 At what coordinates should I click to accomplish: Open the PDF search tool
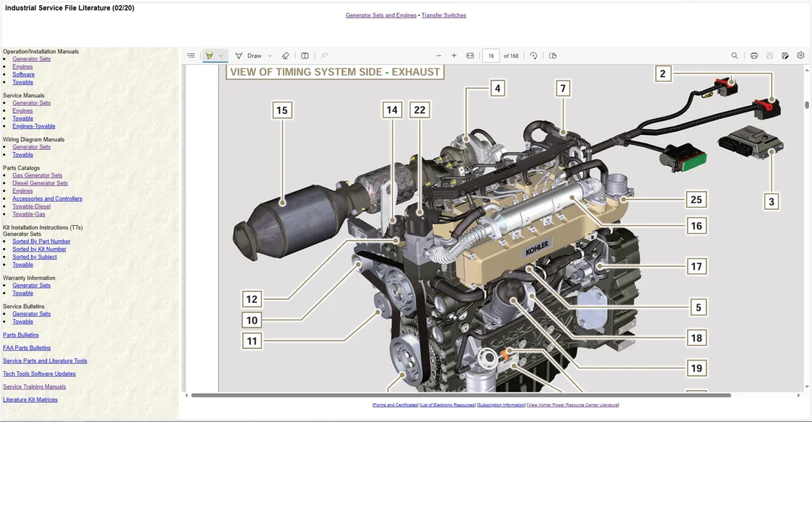[735, 56]
